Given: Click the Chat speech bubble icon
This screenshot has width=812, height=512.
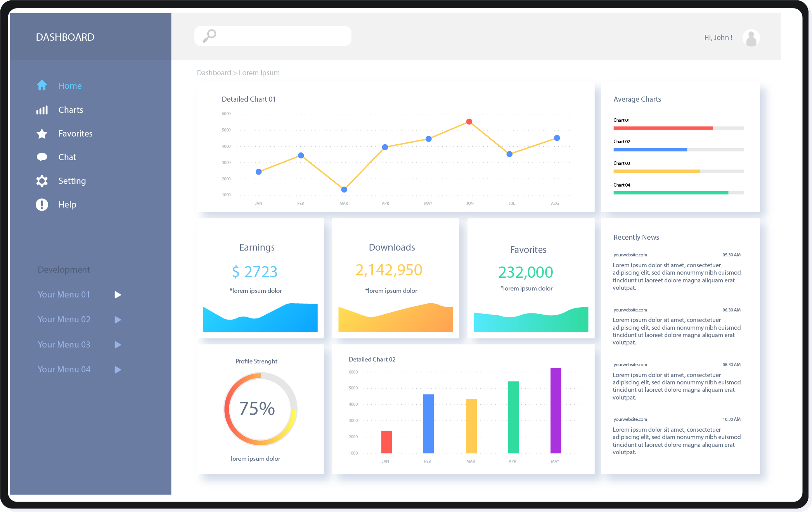Looking at the screenshot, I should pyautogui.click(x=42, y=157).
